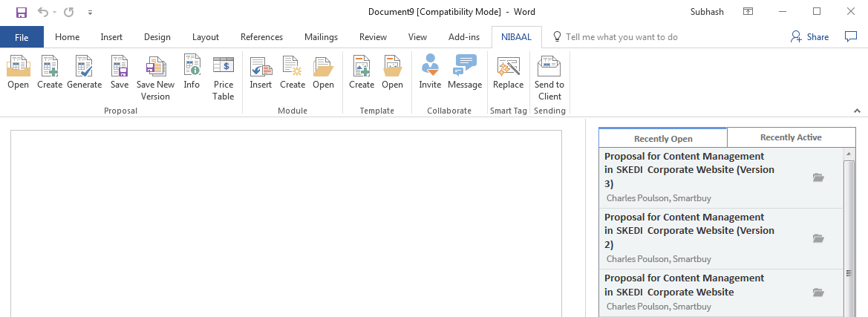This screenshot has width=868, height=317.
Task: Invite a collaborator
Action: click(430, 72)
